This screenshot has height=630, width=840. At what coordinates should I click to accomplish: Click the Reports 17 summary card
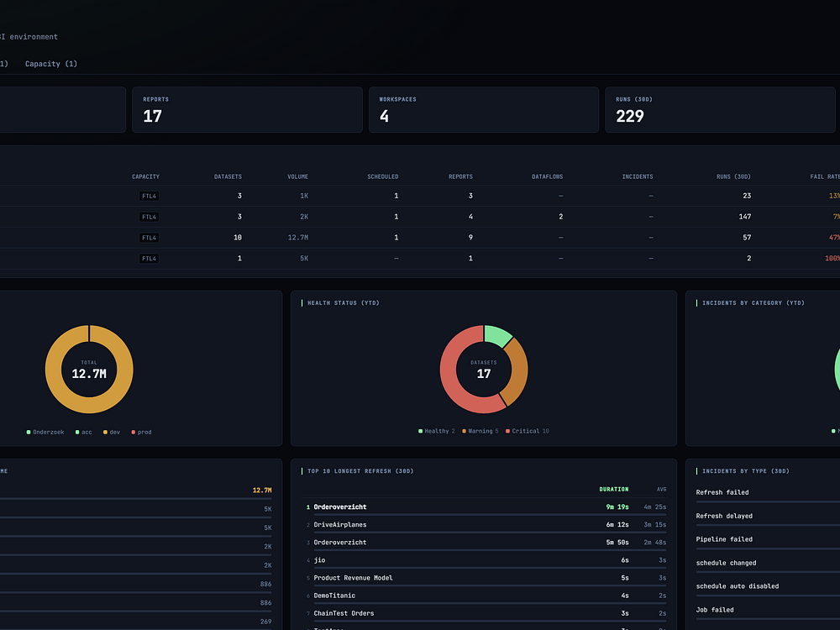[x=247, y=110]
